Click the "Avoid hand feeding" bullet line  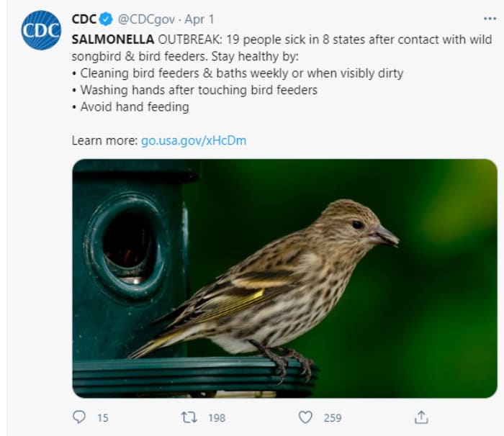coord(133,106)
